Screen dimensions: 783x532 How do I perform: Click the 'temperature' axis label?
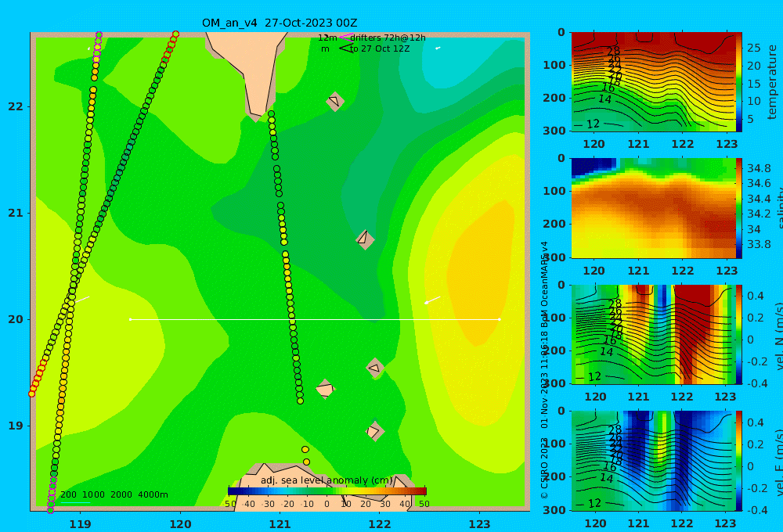pos(772,82)
